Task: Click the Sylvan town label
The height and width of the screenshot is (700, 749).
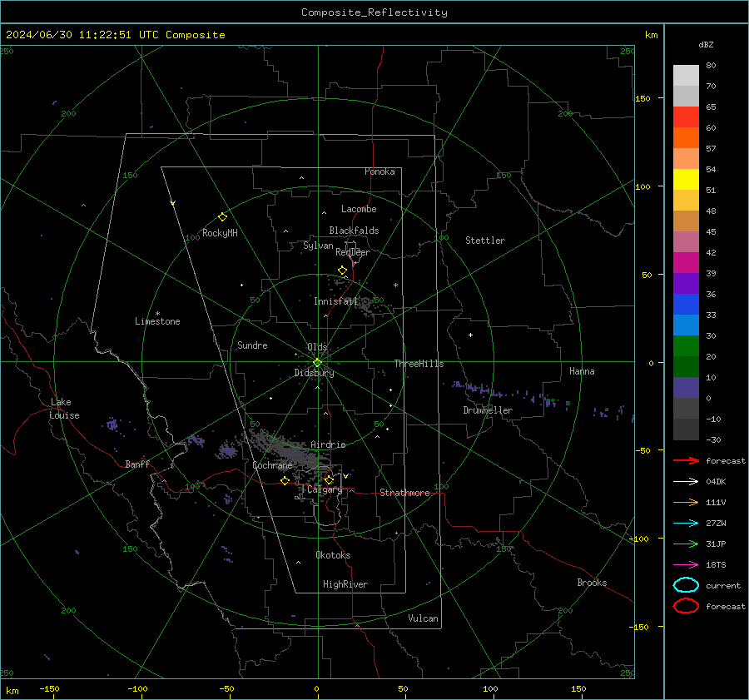Action: coord(318,246)
